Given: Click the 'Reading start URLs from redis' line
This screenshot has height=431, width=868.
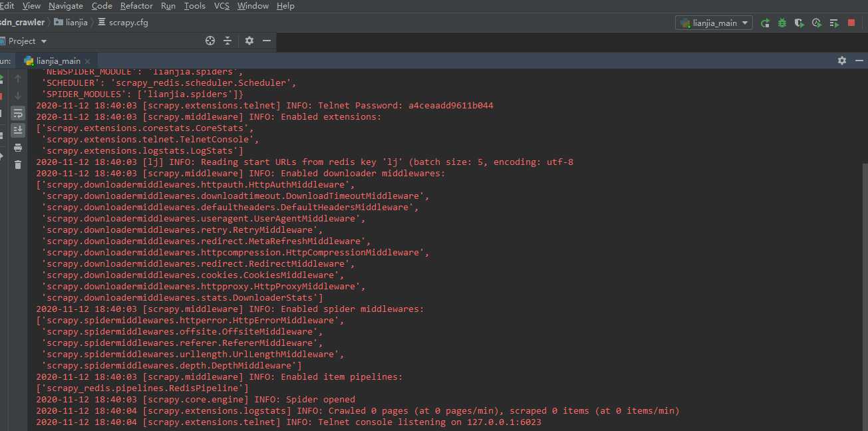Looking at the screenshot, I should pyautogui.click(x=305, y=162).
